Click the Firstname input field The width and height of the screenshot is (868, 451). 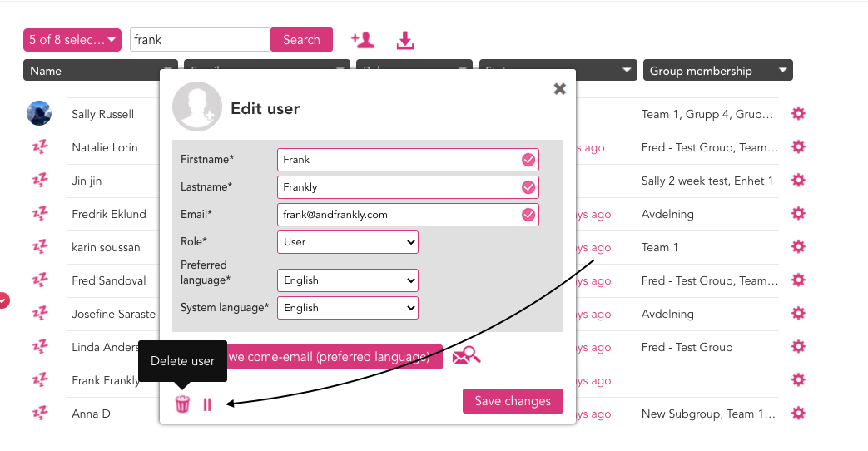coord(408,160)
